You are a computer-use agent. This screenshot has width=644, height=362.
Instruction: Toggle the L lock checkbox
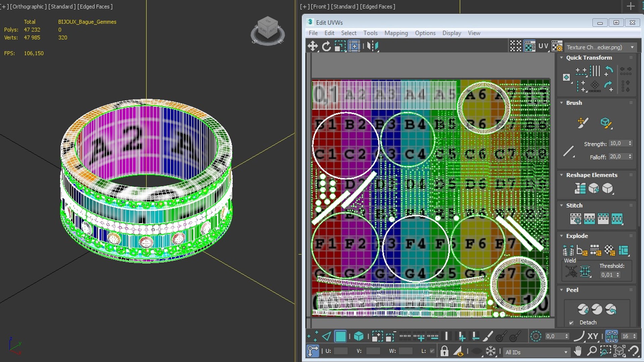[432, 351]
